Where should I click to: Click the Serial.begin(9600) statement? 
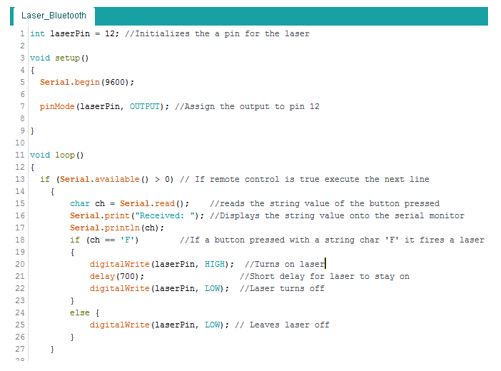[87, 82]
